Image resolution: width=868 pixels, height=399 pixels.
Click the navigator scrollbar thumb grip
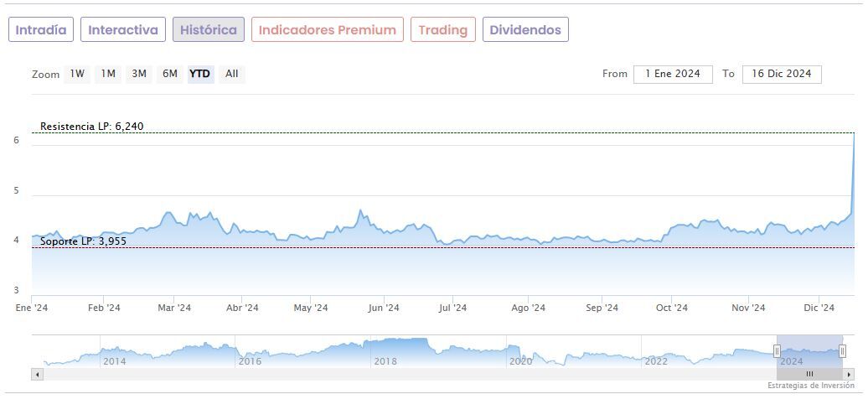point(809,374)
